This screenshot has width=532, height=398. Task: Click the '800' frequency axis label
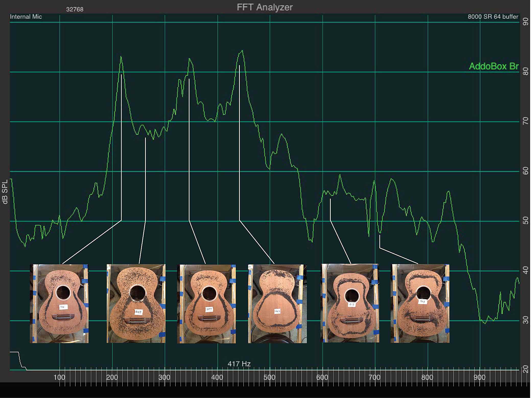(427, 378)
